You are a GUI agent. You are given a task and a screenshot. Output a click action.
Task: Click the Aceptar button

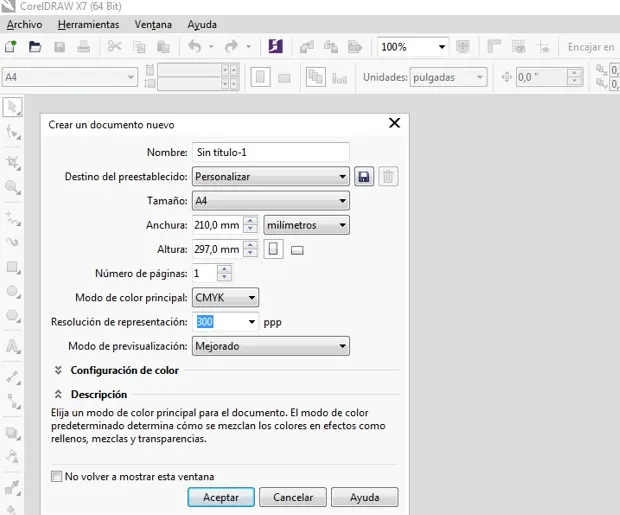tap(220, 497)
